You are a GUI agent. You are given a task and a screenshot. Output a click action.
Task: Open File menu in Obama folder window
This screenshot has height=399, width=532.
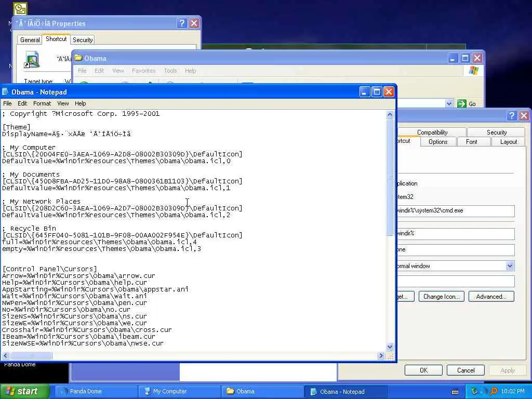click(x=82, y=71)
